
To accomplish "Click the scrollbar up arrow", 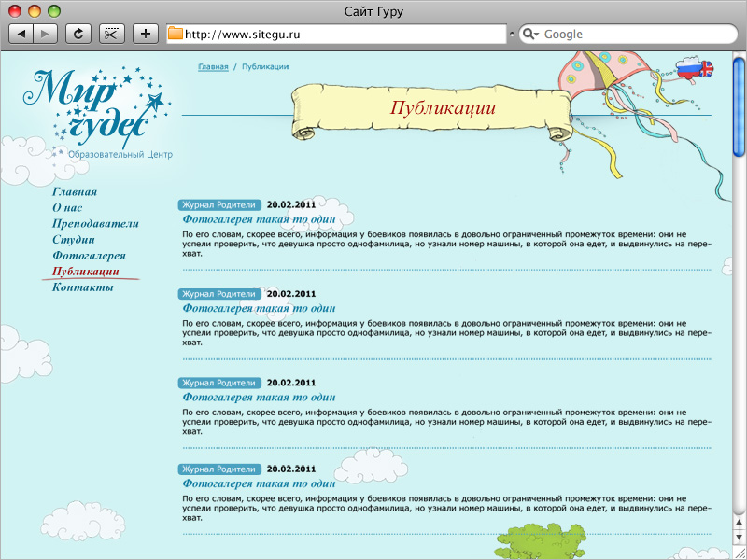I will [740, 523].
